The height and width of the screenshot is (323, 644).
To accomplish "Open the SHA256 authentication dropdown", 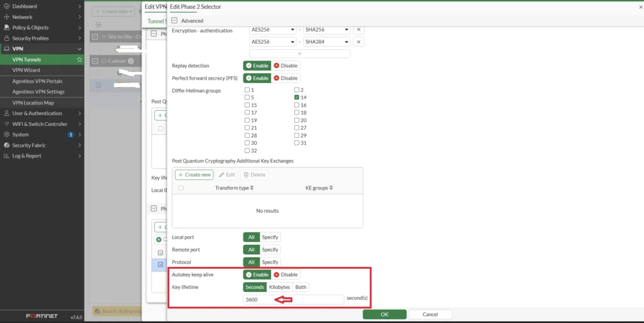I will click(x=326, y=30).
